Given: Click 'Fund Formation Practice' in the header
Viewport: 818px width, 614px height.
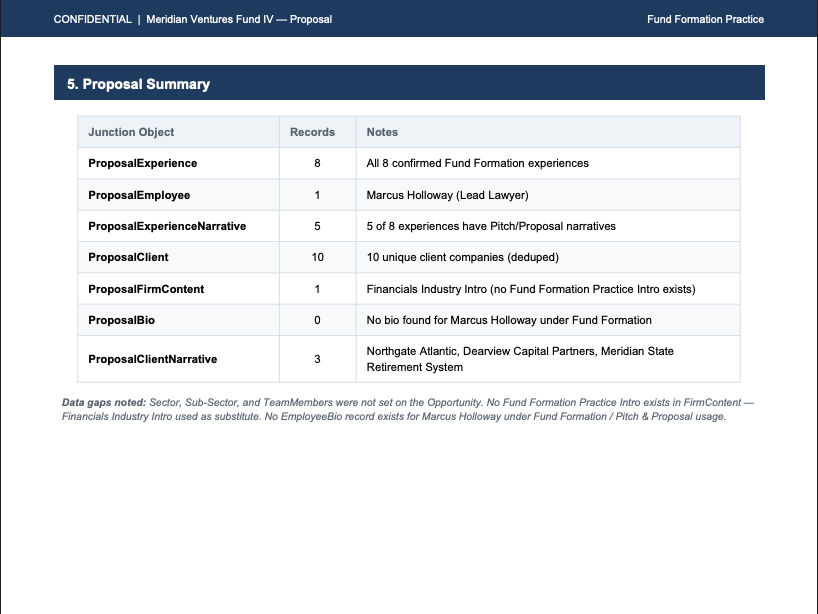Looking at the screenshot, I should pos(705,19).
